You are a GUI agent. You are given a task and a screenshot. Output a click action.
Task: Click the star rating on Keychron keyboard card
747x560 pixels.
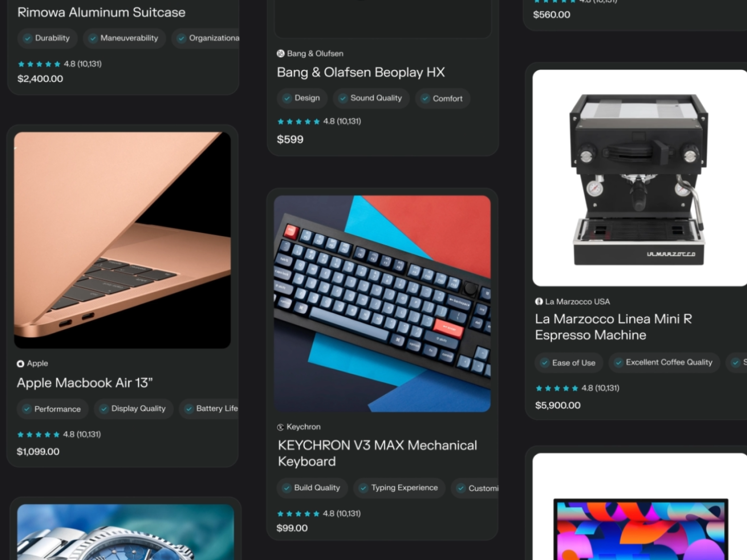(298, 514)
